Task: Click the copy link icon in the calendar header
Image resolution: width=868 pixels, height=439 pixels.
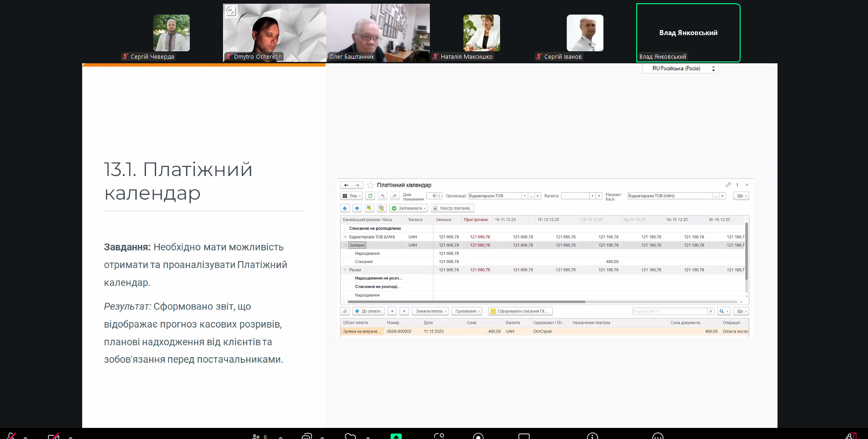Action: pyautogui.click(x=728, y=185)
